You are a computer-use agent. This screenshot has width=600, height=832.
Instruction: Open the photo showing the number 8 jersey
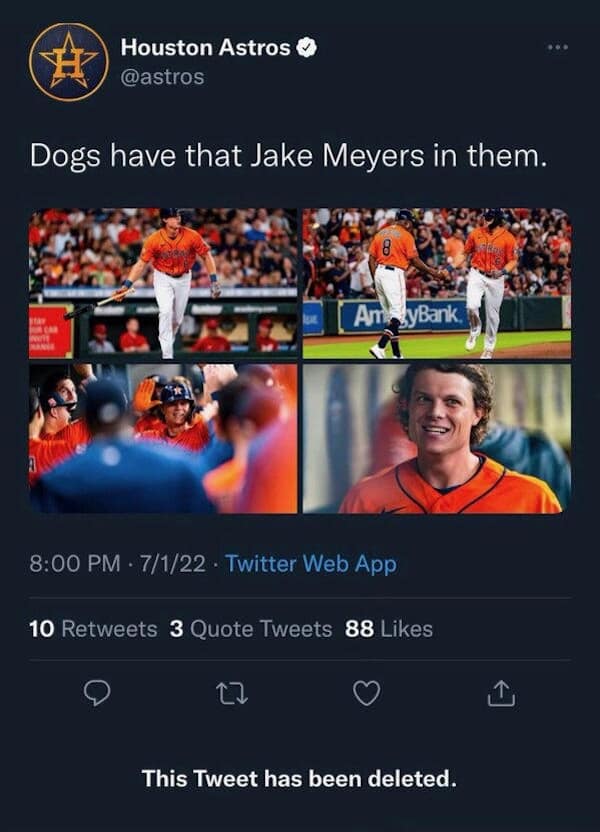pos(437,282)
